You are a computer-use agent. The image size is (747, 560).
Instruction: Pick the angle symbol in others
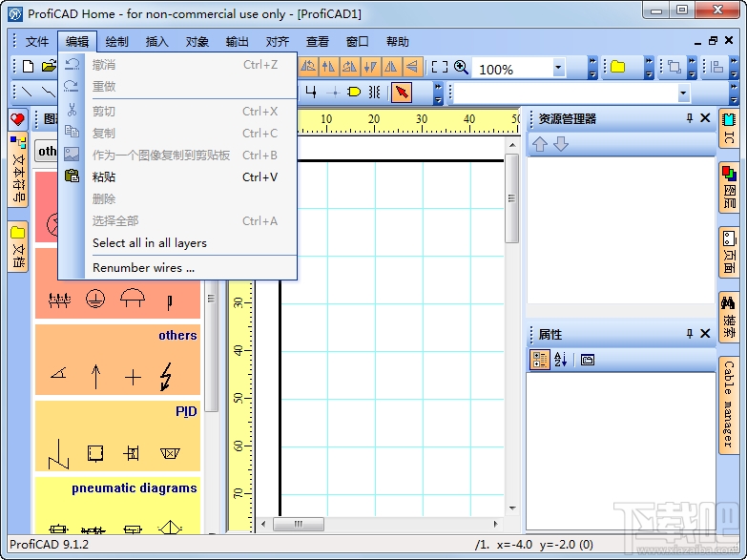pos(58,373)
